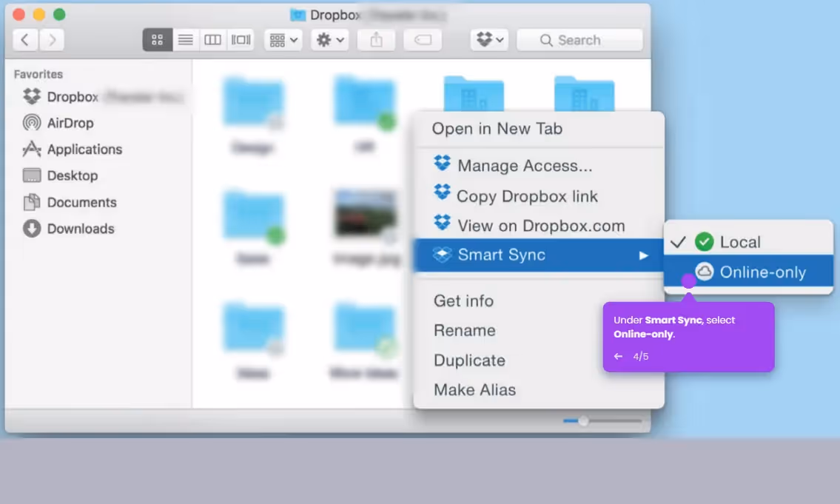Click the AirDrop sidebar icon
840x504 pixels.
pos(32,123)
